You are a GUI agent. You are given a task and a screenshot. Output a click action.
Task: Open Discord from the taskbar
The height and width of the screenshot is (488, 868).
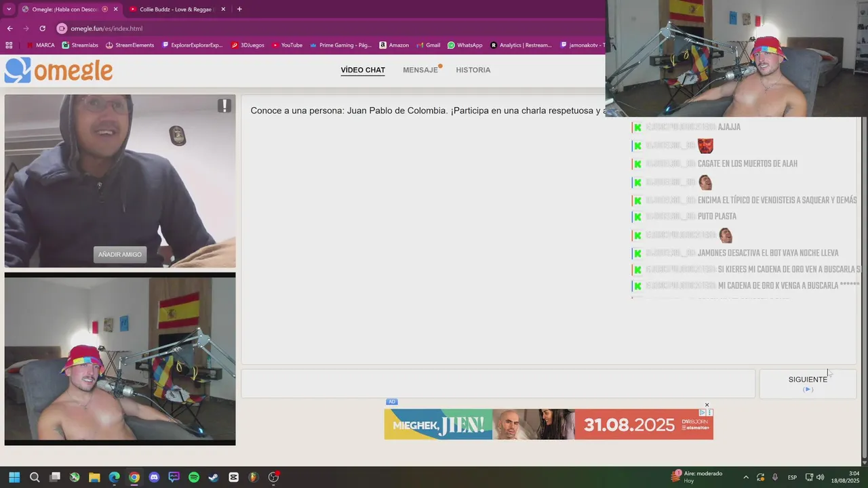tap(154, 477)
